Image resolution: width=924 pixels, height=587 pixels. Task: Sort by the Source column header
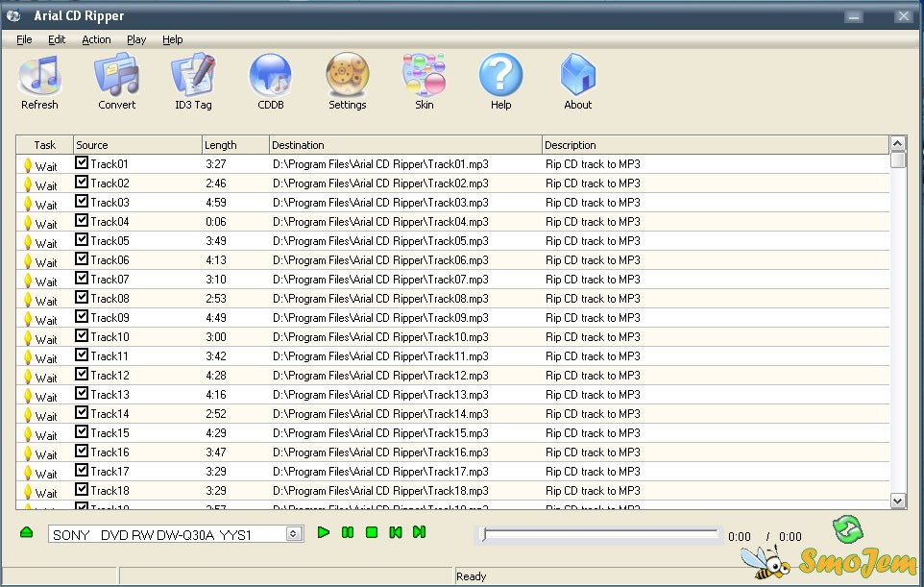pyautogui.click(x=137, y=145)
